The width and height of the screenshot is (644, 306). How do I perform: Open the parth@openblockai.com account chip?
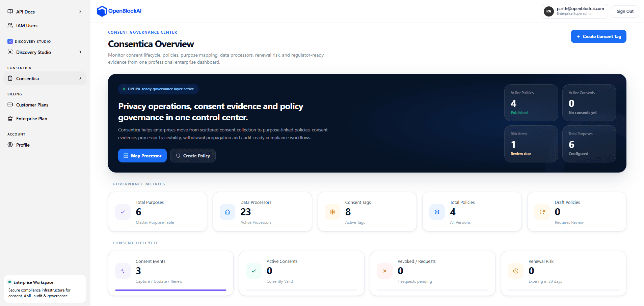tap(575, 11)
